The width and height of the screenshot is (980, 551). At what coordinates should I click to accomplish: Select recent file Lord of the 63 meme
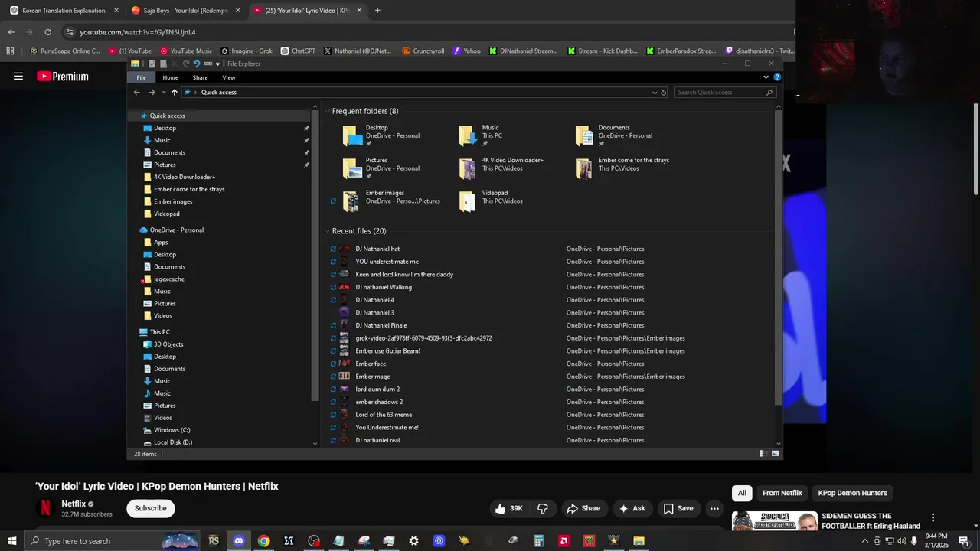point(384,415)
